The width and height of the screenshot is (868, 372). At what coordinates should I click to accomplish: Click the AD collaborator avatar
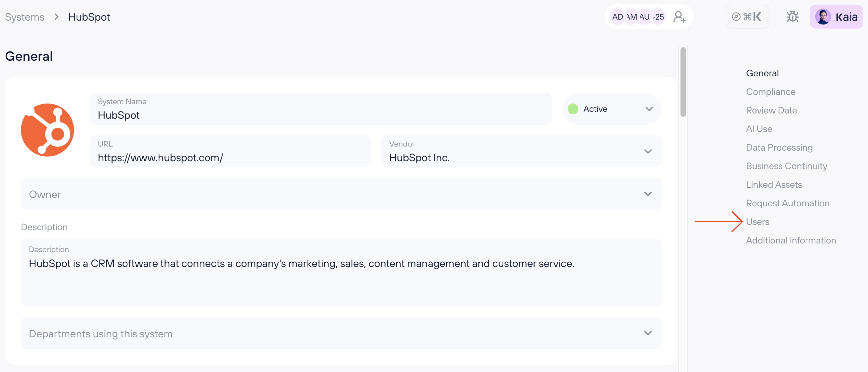click(617, 17)
